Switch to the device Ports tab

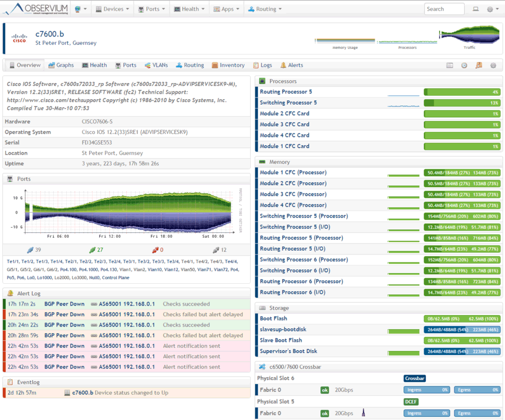pyautogui.click(x=126, y=65)
